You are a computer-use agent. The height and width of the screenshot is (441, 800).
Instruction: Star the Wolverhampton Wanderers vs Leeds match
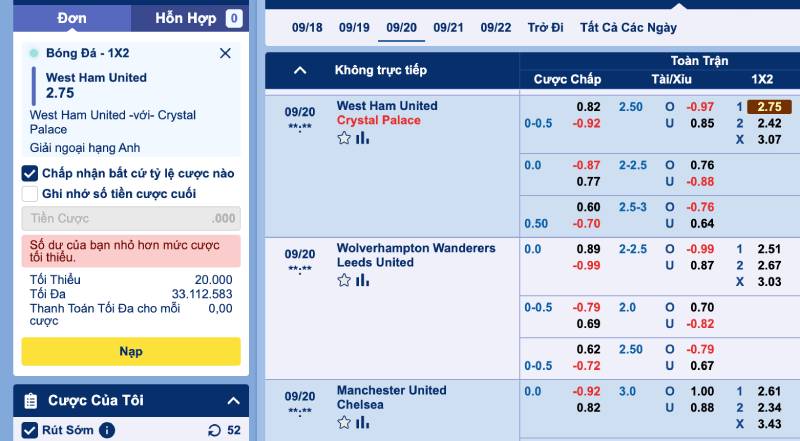point(344,280)
